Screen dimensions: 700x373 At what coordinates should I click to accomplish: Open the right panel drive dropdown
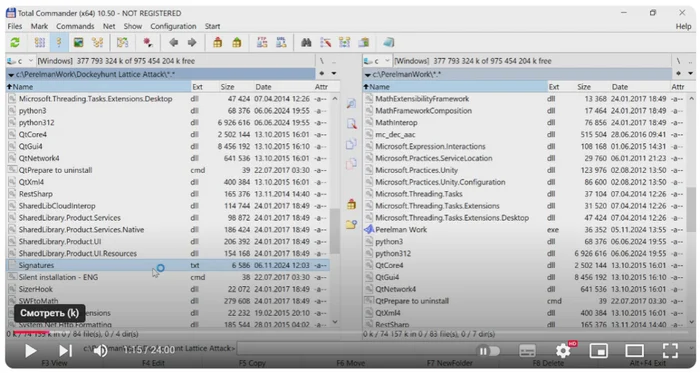(x=387, y=61)
